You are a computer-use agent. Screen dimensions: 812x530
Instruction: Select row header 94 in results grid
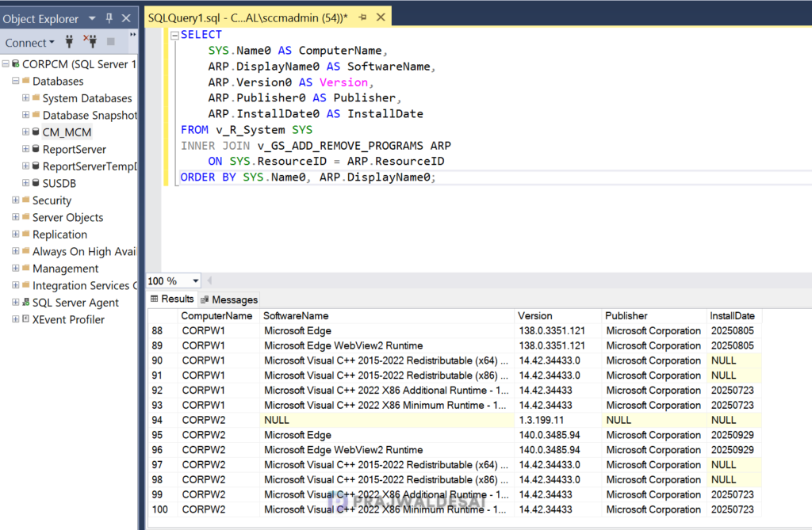(163, 420)
